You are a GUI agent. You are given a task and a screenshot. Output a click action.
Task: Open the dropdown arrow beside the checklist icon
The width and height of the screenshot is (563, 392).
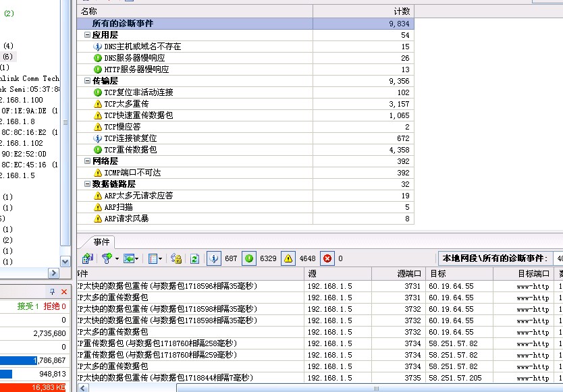coord(160,258)
